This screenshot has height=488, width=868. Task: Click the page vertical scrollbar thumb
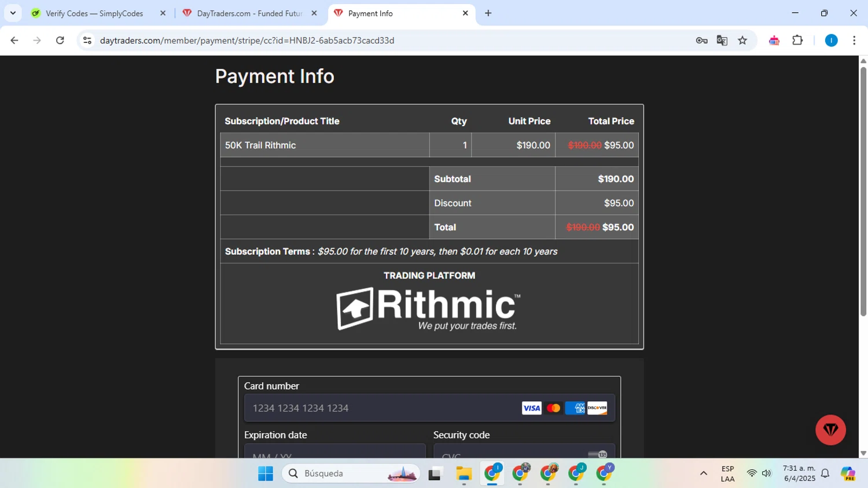(863, 191)
